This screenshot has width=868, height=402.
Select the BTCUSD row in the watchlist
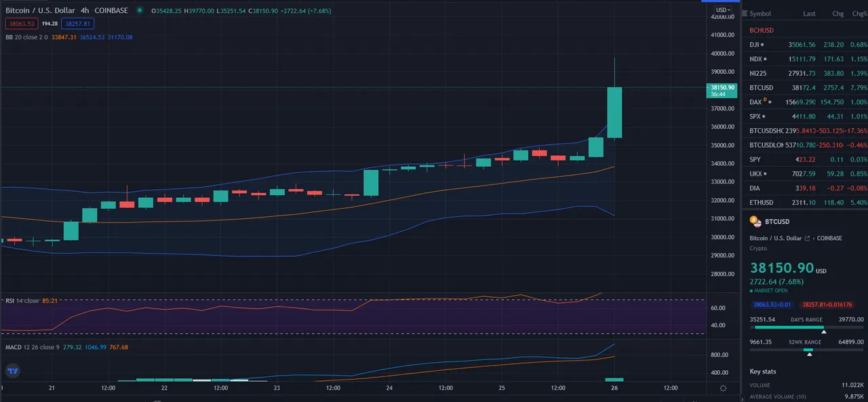pos(806,87)
